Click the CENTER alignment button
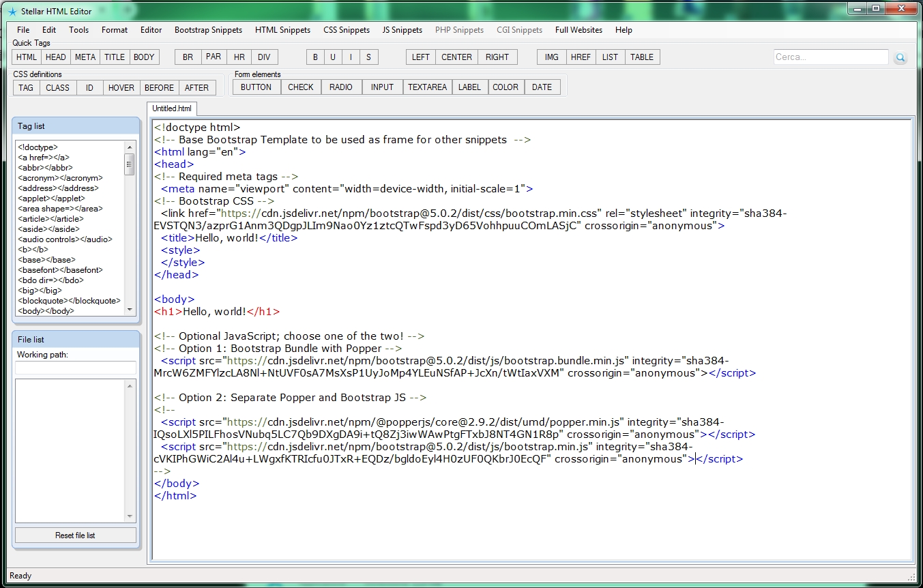Viewport: 923px width, 588px height. (x=457, y=57)
